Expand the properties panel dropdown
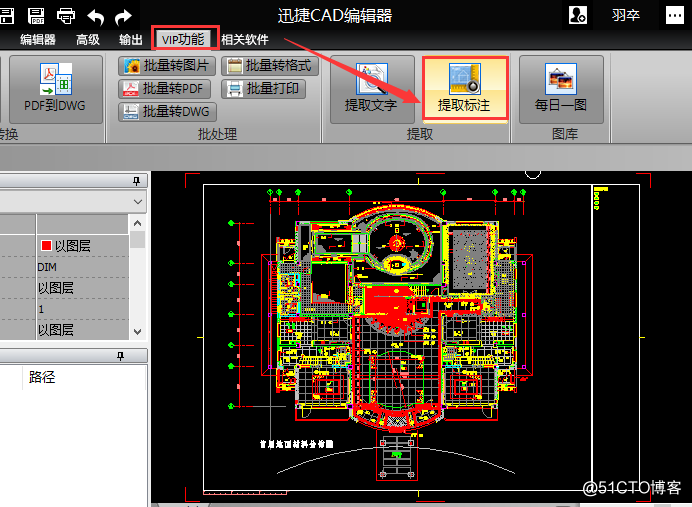Image resolution: width=692 pixels, height=507 pixels. point(138,202)
